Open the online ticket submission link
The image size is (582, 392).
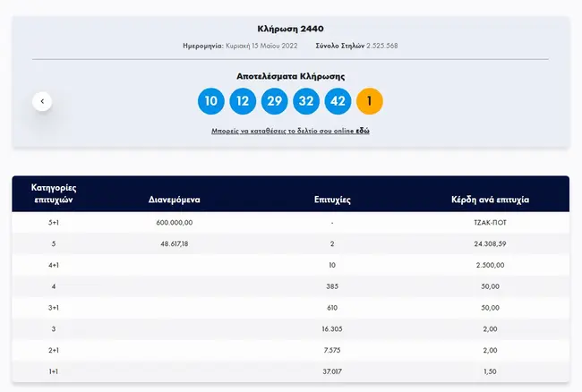pyautogui.click(x=290, y=131)
